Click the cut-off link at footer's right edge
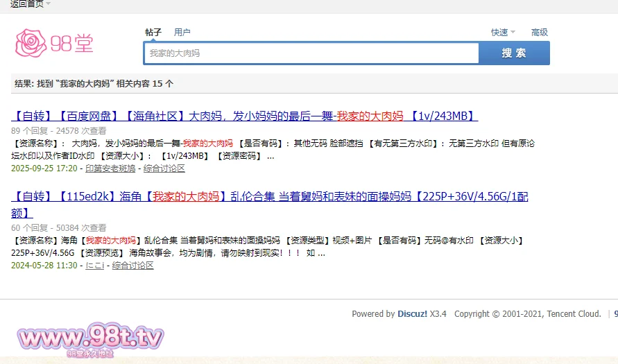The width and height of the screenshot is (618, 364). coord(615,314)
